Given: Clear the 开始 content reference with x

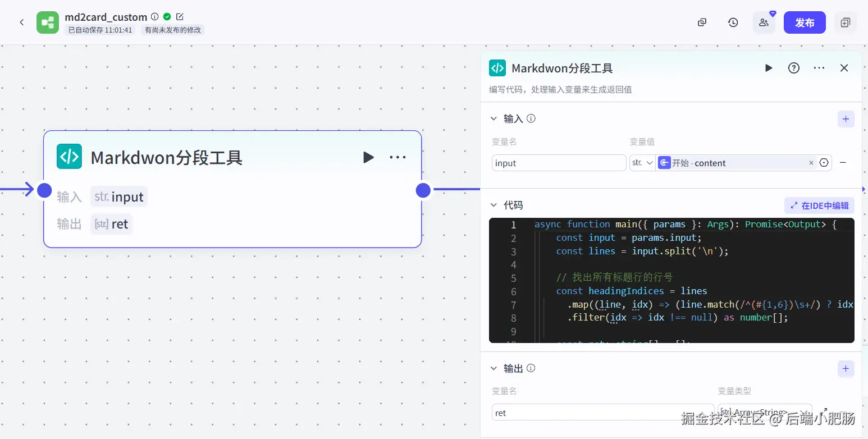Looking at the screenshot, I should (x=811, y=163).
